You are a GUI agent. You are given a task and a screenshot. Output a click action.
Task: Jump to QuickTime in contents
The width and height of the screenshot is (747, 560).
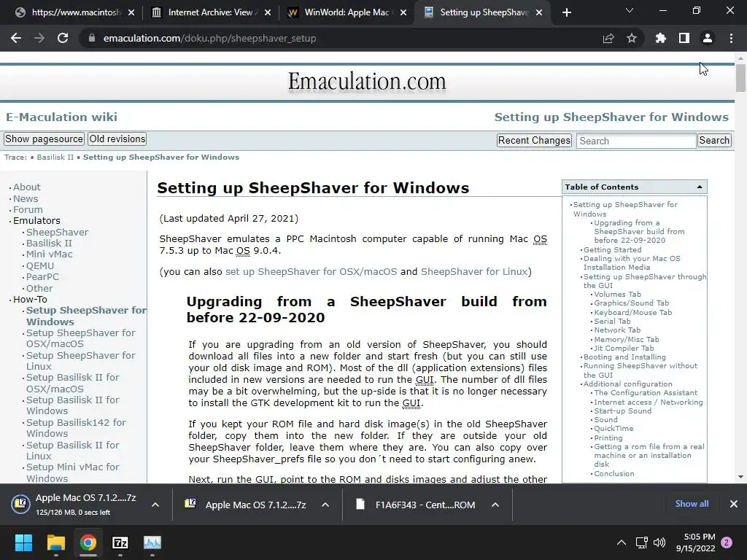[x=614, y=429]
